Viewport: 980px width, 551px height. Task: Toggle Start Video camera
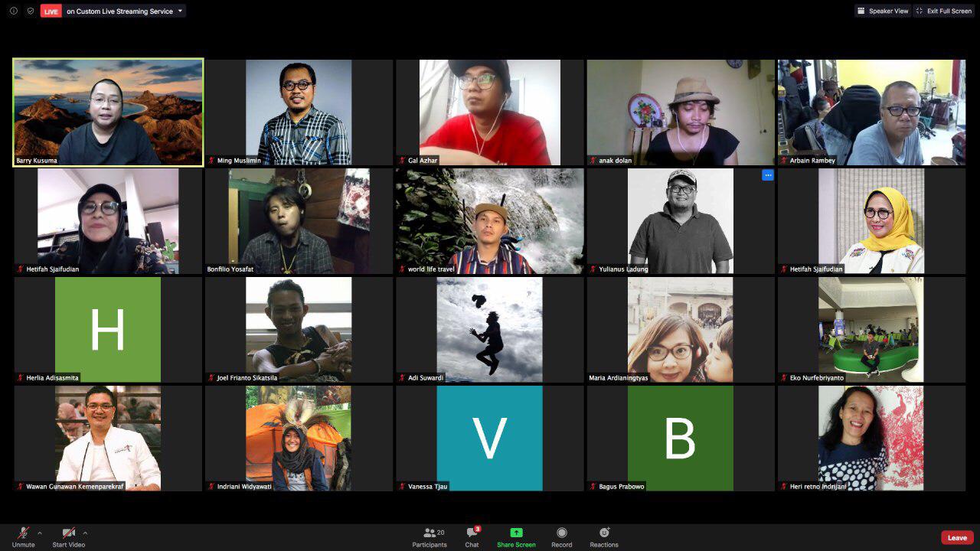click(68, 533)
